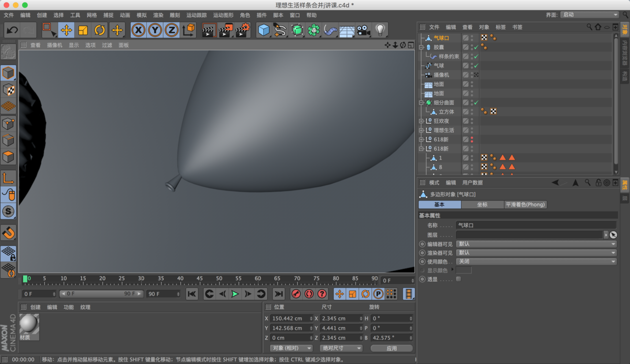
Task: Add a light bulb object
Action: tap(380, 30)
